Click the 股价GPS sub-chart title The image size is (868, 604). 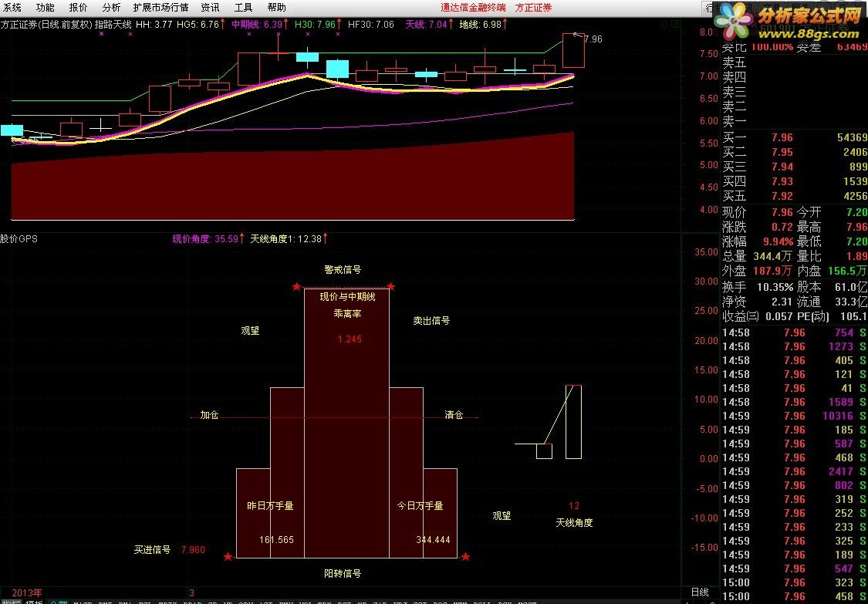click(19, 238)
